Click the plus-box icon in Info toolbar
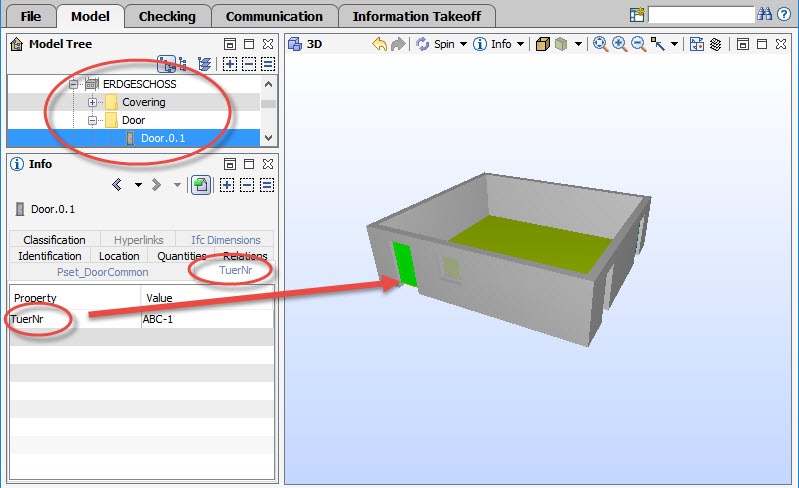799x488 pixels. [x=227, y=184]
